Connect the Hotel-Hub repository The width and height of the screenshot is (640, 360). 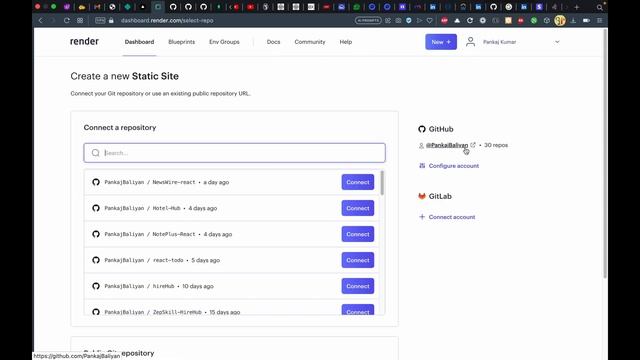pyautogui.click(x=358, y=208)
